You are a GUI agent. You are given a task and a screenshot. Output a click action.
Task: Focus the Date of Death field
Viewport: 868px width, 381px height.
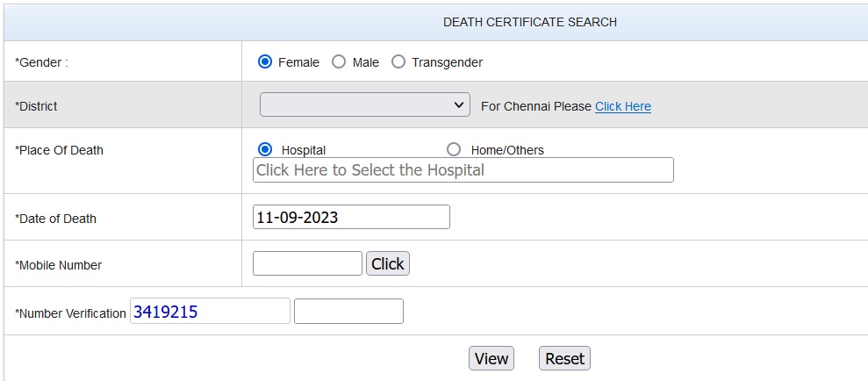coord(351,217)
